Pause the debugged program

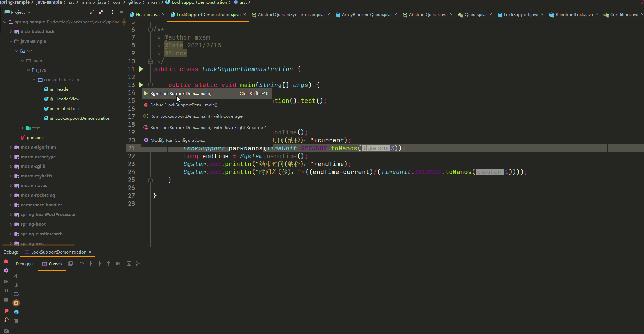6,290
